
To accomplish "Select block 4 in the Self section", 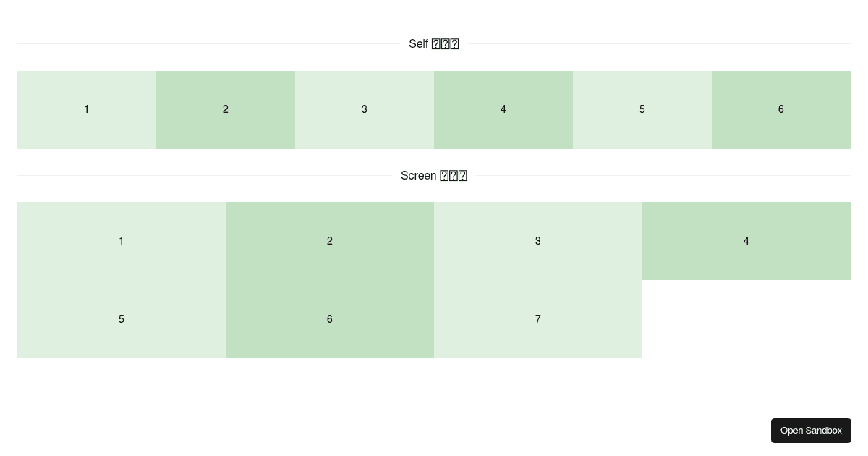I will coord(503,109).
